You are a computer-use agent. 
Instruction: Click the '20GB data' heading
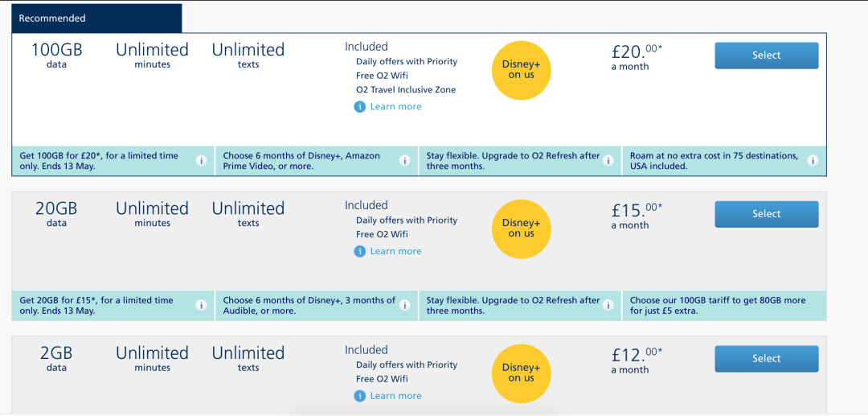pos(56,214)
